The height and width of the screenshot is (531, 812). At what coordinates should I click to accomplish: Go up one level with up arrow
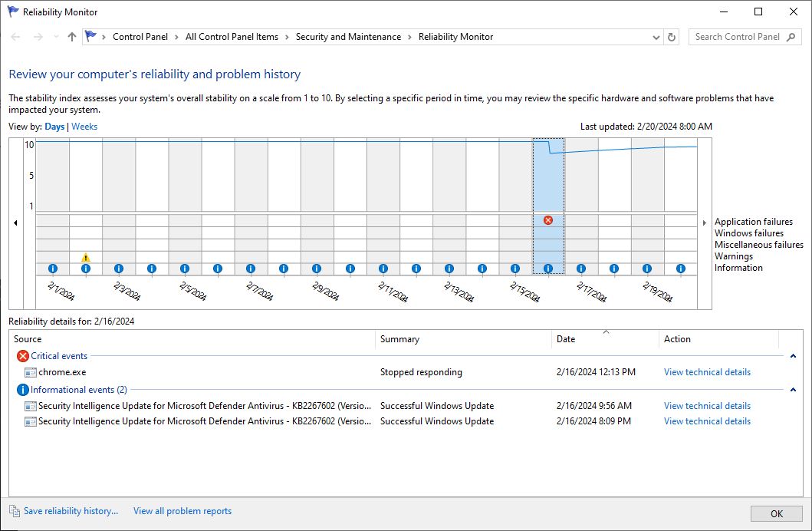coord(72,37)
